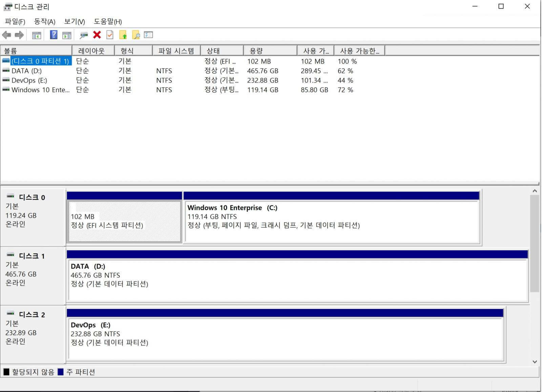The image size is (542, 392).
Task: Click the folder with magnifier icon
Action: click(x=136, y=35)
